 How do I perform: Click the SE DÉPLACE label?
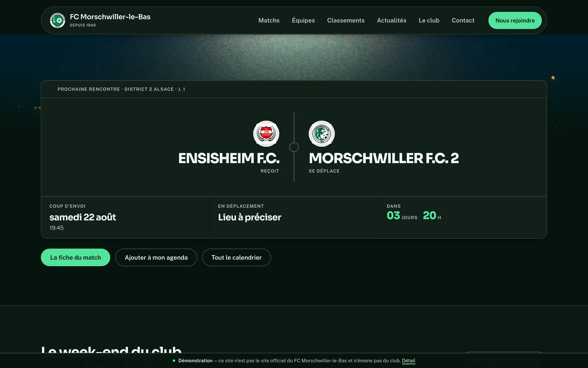(x=324, y=171)
